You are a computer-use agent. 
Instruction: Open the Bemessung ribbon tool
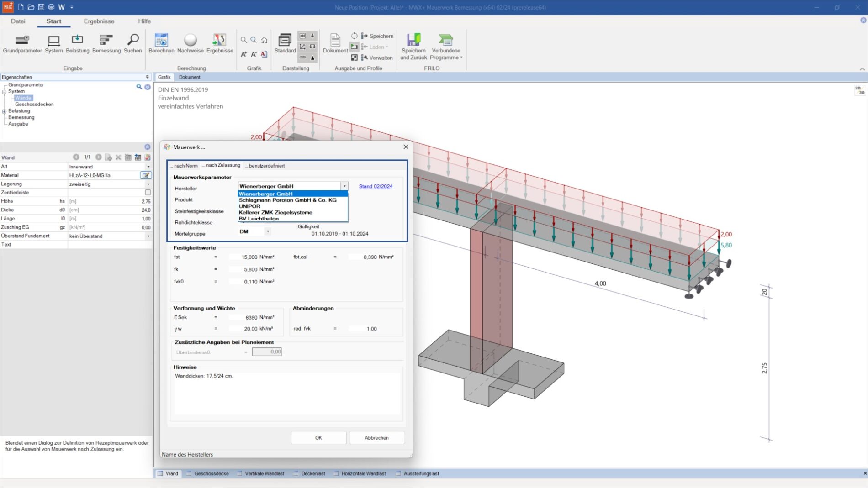[x=106, y=44]
